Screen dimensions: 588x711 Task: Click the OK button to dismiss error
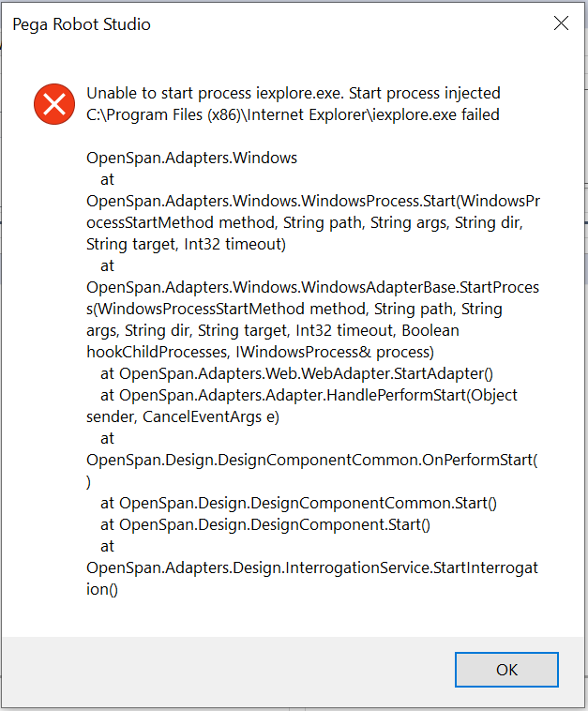pos(506,670)
